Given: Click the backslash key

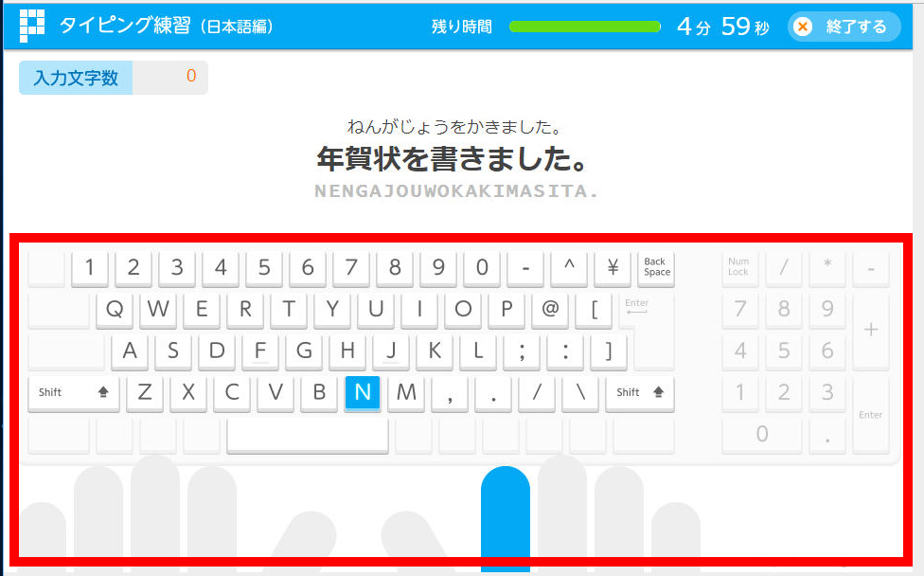Looking at the screenshot, I should pos(581,393).
